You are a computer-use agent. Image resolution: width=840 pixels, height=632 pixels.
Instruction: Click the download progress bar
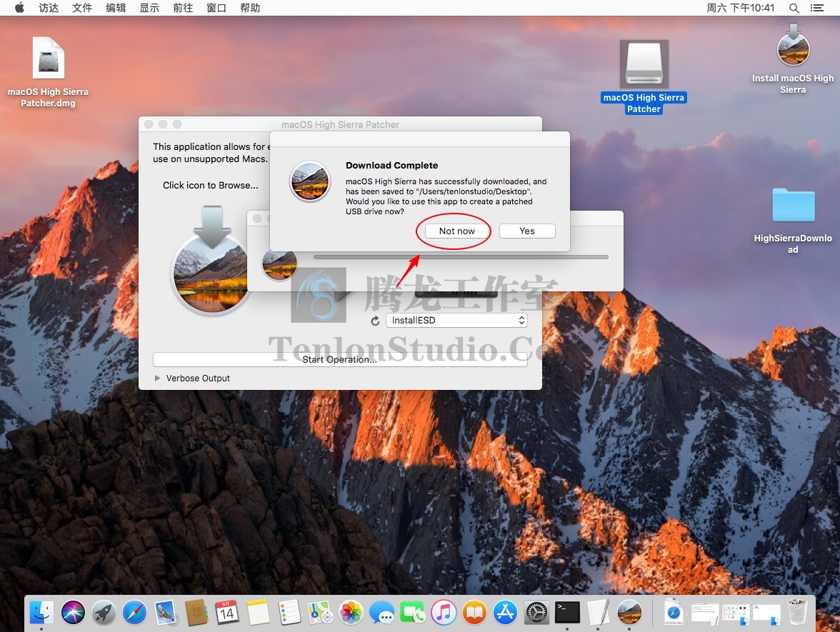(x=461, y=257)
